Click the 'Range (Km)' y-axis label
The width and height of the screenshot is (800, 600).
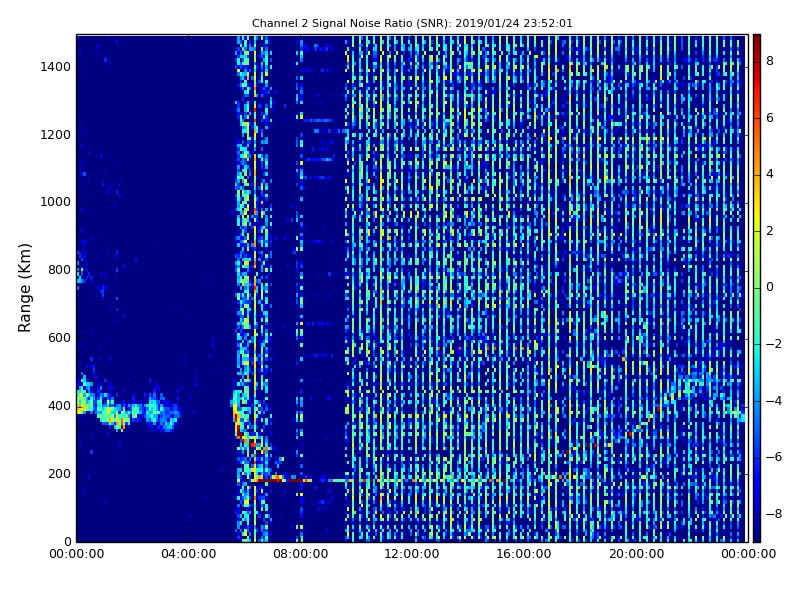(24, 288)
